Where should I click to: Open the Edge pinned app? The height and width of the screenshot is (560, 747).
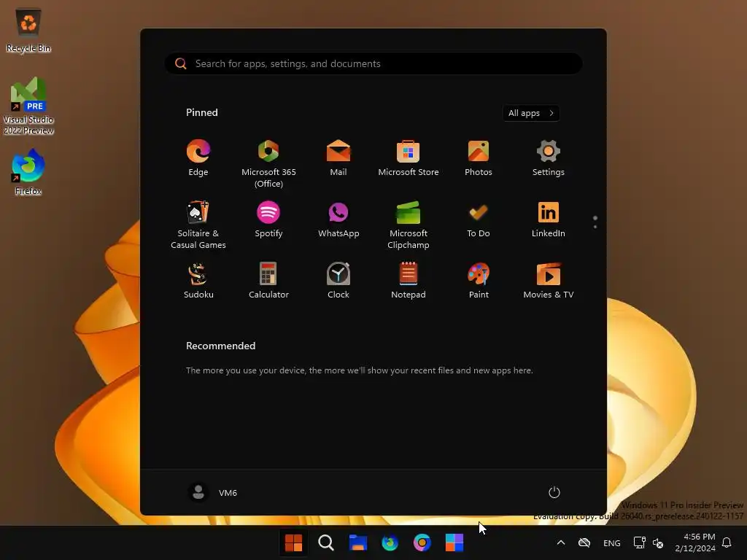(198, 158)
